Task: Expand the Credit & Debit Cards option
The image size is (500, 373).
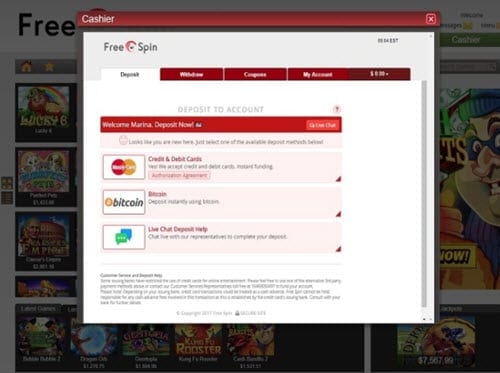Action: click(x=338, y=179)
